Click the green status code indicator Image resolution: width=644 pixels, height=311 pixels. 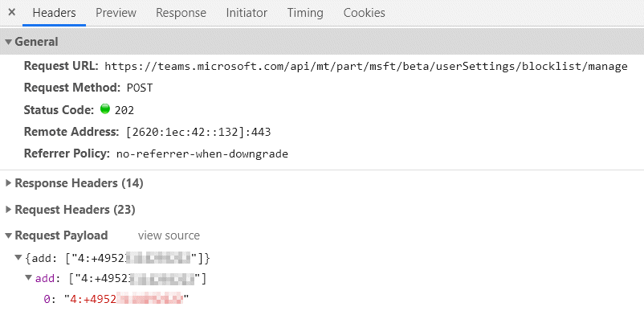tap(105, 108)
